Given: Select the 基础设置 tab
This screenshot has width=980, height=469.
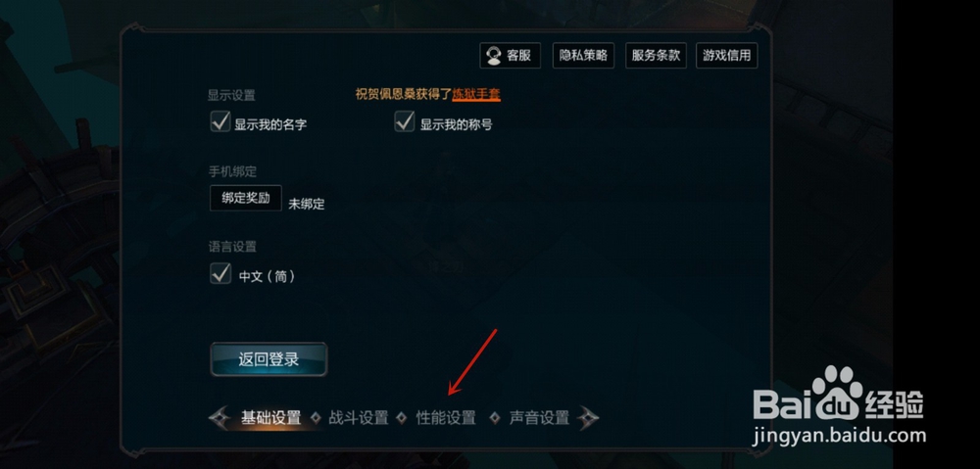Looking at the screenshot, I should point(270,418).
